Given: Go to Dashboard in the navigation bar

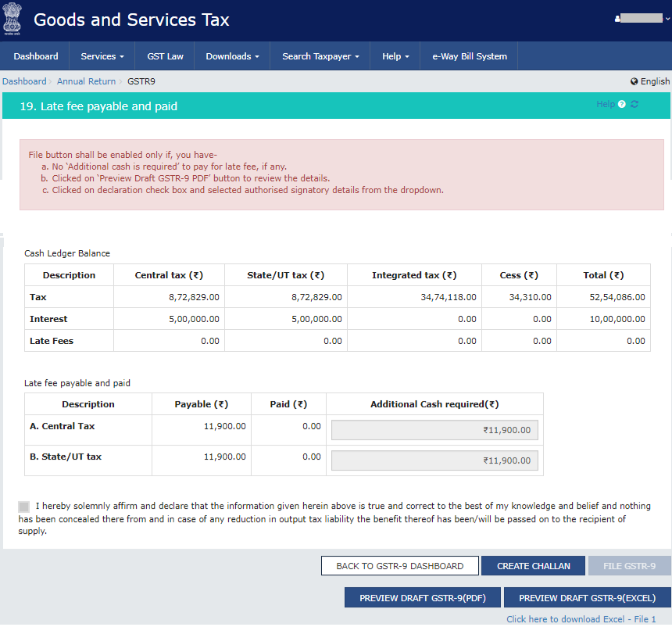Looking at the screenshot, I should pyautogui.click(x=36, y=56).
